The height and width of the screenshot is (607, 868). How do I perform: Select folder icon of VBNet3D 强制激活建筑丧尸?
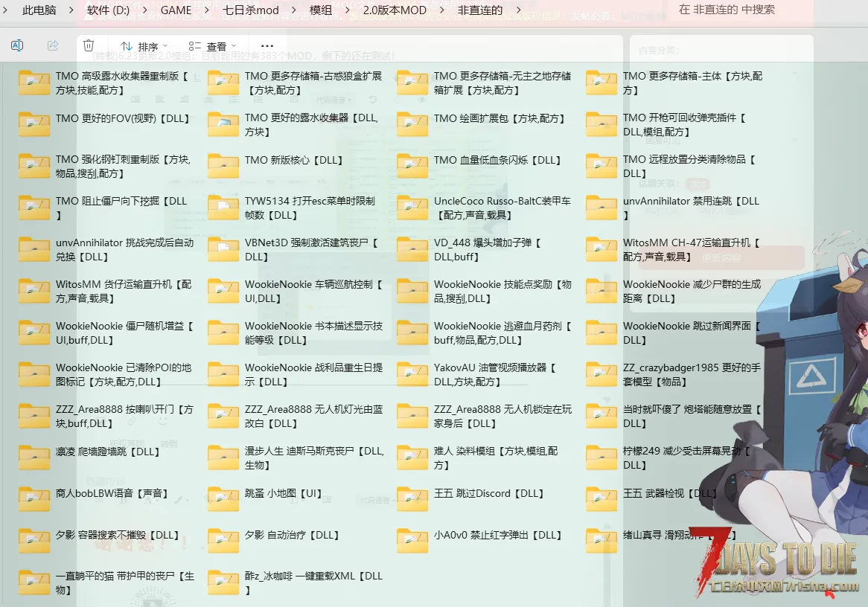pos(223,249)
